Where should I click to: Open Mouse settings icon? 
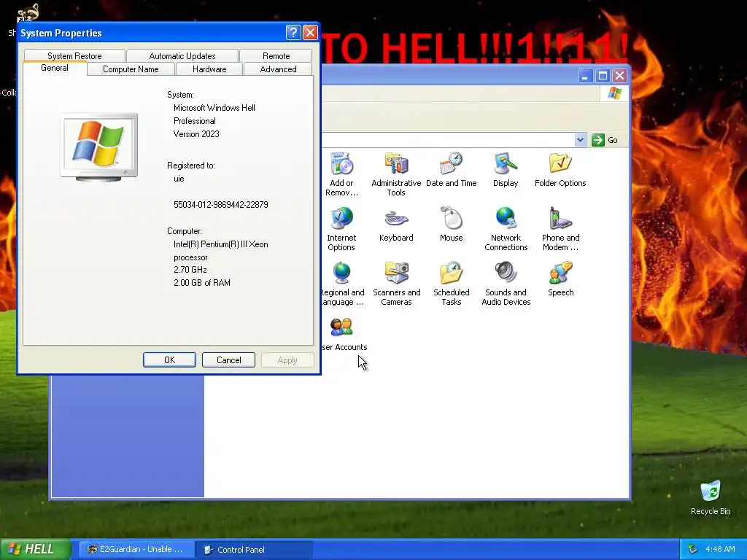click(x=451, y=219)
